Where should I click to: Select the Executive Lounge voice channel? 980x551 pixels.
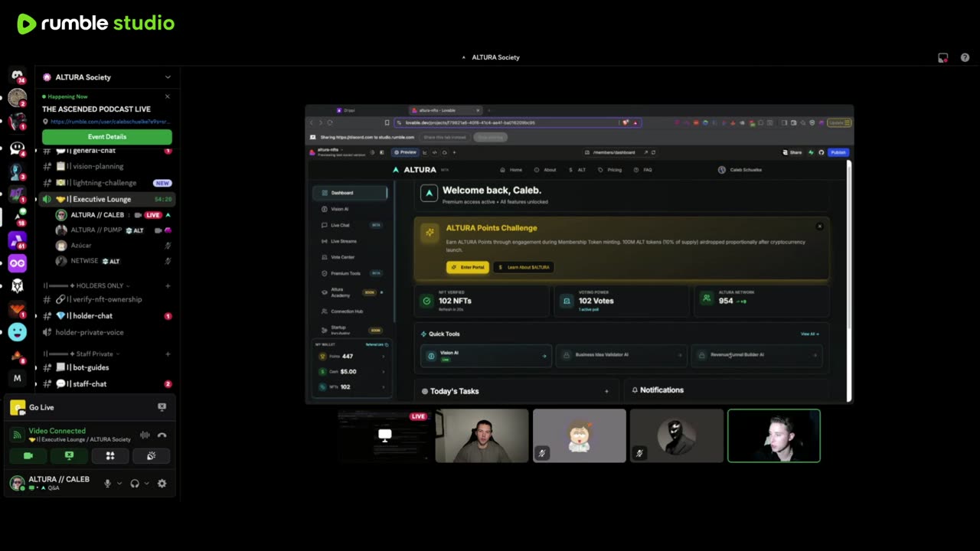(107, 199)
